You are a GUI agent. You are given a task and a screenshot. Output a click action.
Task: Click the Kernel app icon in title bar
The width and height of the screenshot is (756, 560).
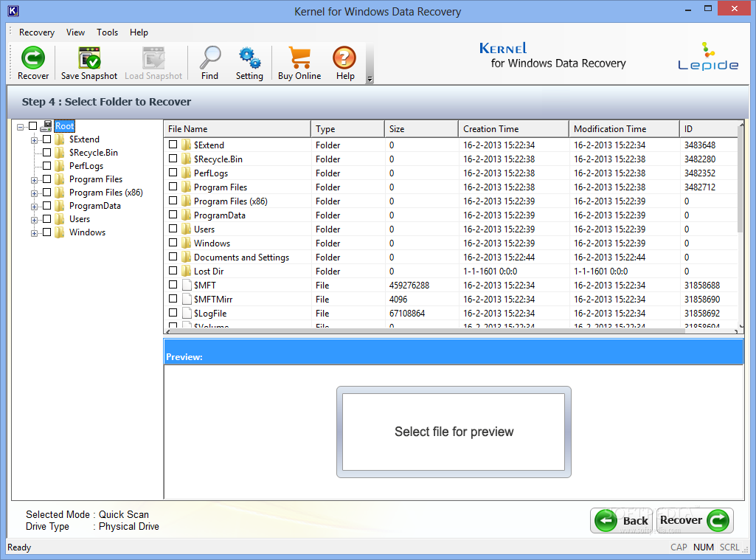tap(13, 10)
